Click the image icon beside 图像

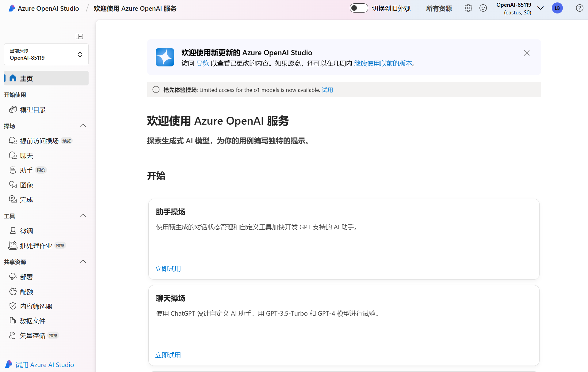click(x=13, y=185)
